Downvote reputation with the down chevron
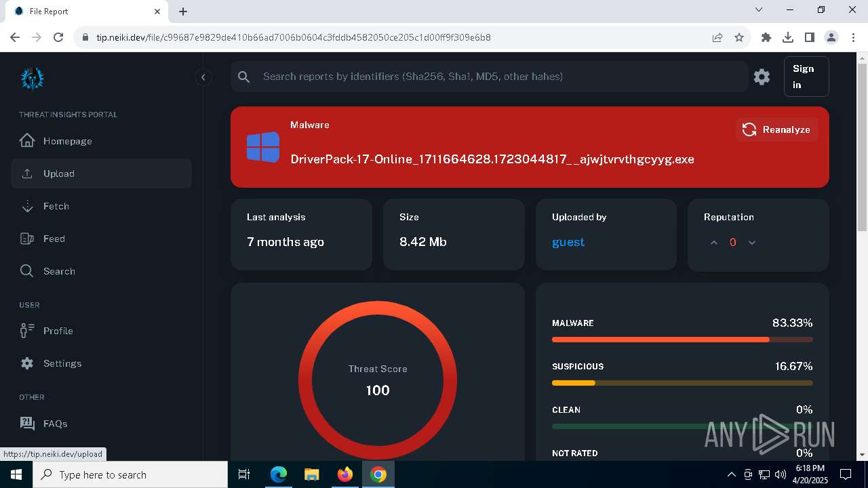The width and height of the screenshot is (868, 488). [751, 243]
